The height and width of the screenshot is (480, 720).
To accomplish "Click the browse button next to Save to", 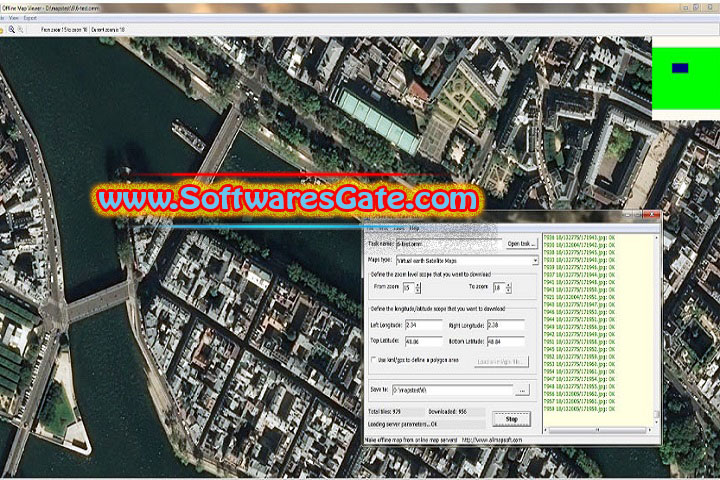I will pos(522,390).
